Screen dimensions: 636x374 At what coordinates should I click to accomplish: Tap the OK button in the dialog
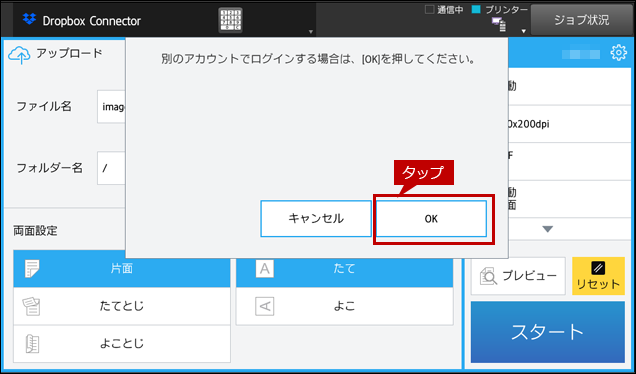click(x=431, y=219)
